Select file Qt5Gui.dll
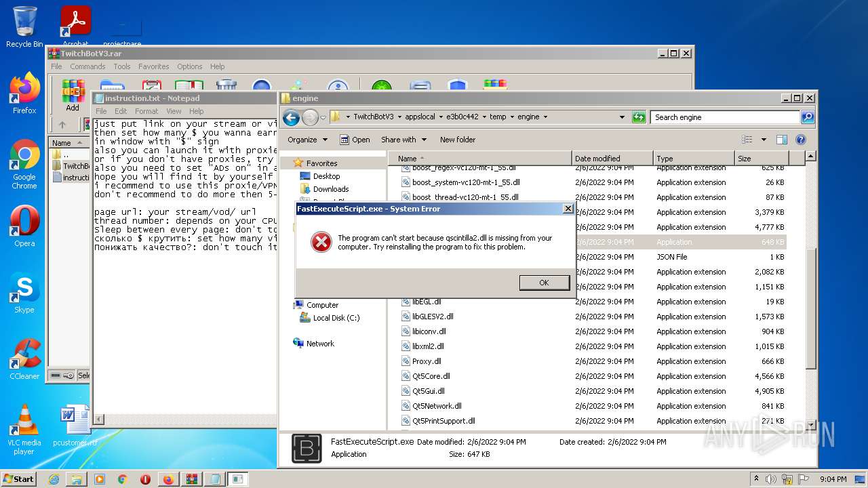Screen dimensions: 868x488 pyautogui.click(x=429, y=391)
